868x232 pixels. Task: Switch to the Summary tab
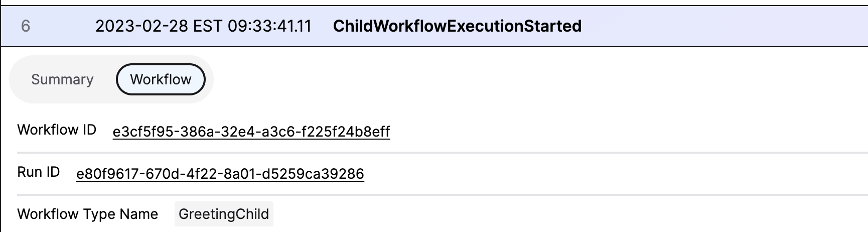point(62,79)
